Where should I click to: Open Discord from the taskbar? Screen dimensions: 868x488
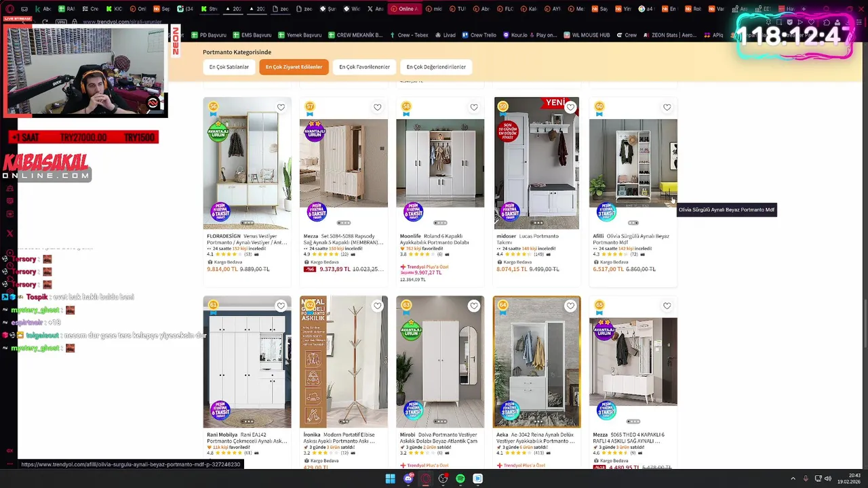[408, 479]
